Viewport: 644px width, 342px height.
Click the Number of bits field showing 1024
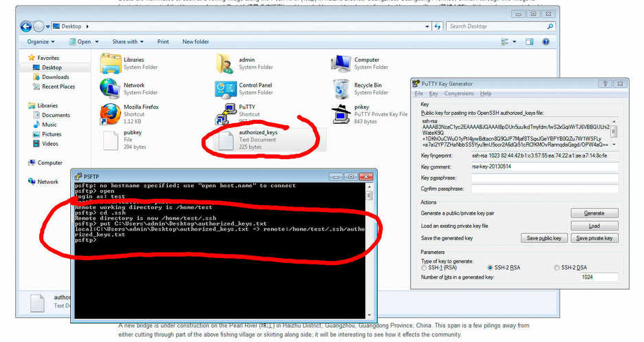click(x=599, y=277)
